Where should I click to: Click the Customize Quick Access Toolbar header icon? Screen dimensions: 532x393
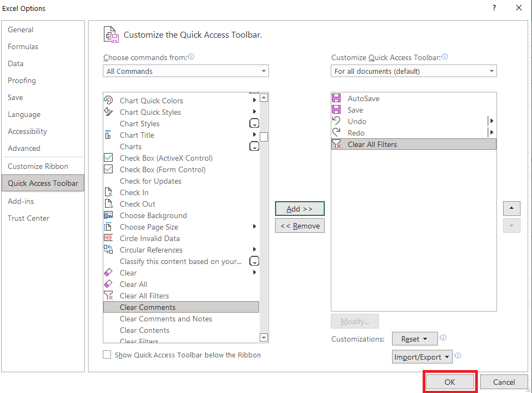[x=111, y=34]
